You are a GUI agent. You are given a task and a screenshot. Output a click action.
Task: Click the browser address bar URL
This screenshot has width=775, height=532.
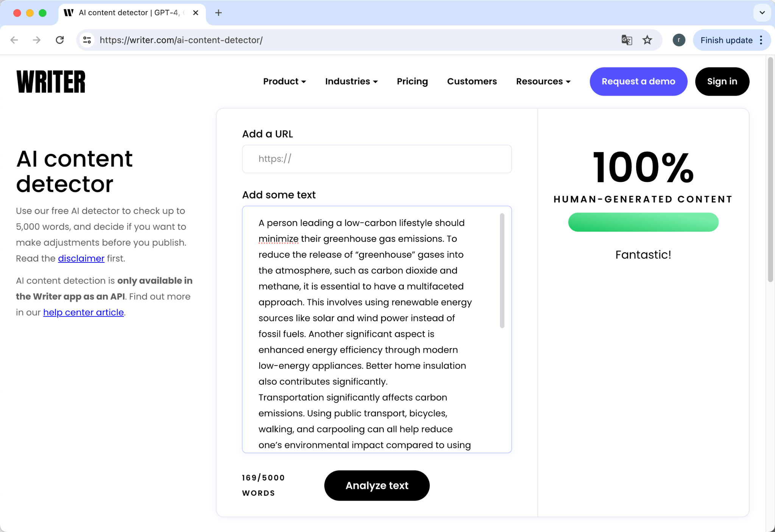click(181, 40)
